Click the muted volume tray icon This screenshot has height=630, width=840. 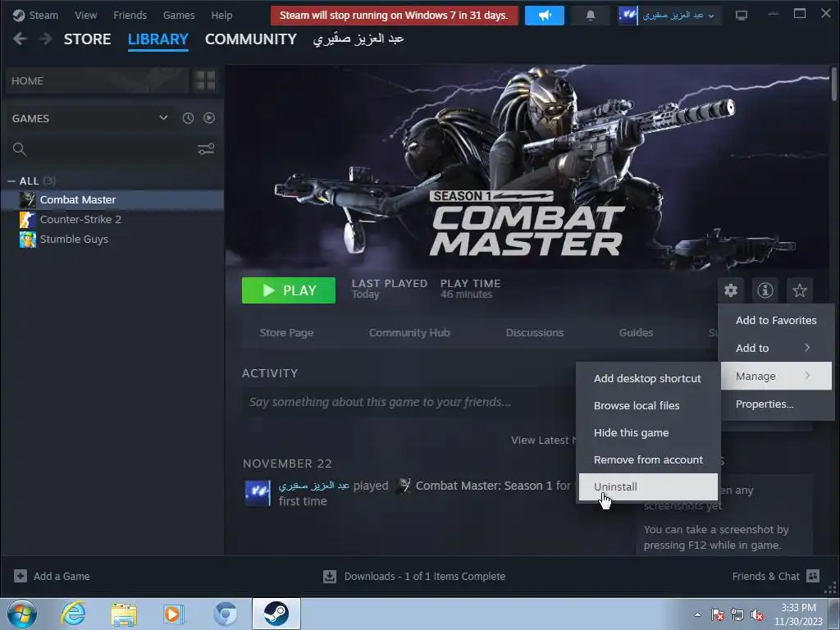pos(757,615)
